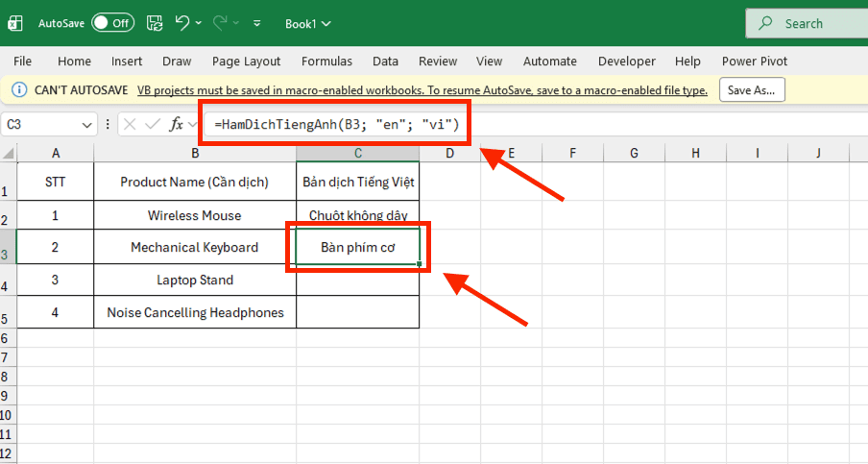Click the Excel app icon in title bar
The width and height of the screenshot is (868, 464).
click(15, 23)
